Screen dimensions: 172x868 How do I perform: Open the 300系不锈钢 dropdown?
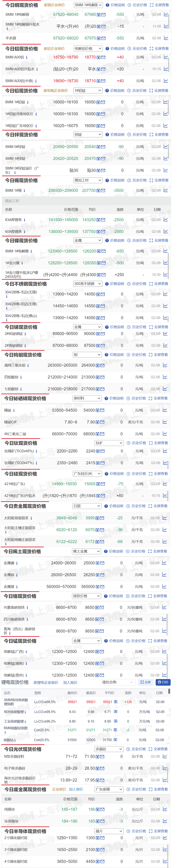tap(87, 284)
